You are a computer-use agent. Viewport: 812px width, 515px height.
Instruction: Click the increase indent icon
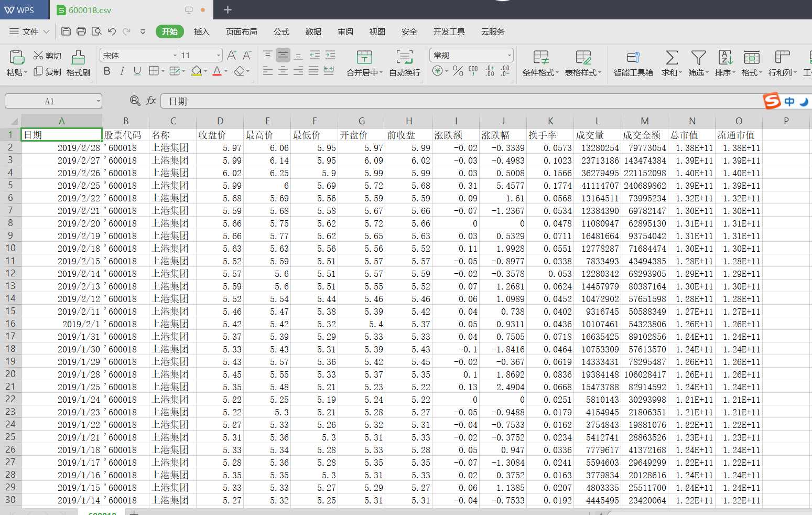tap(330, 55)
